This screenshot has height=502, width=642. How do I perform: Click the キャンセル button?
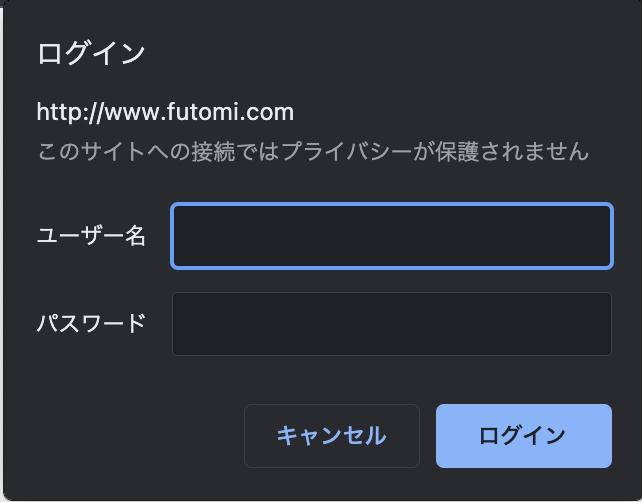332,436
